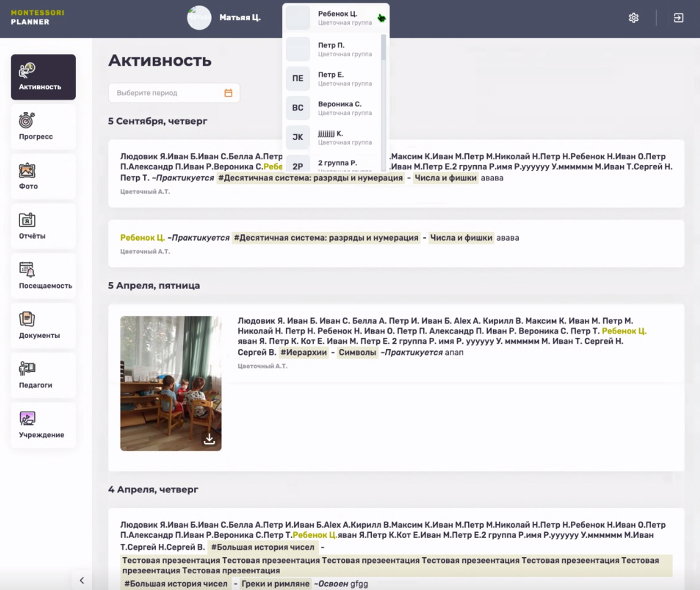Click Цветочный А.Т. under the photo entry

(263, 366)
